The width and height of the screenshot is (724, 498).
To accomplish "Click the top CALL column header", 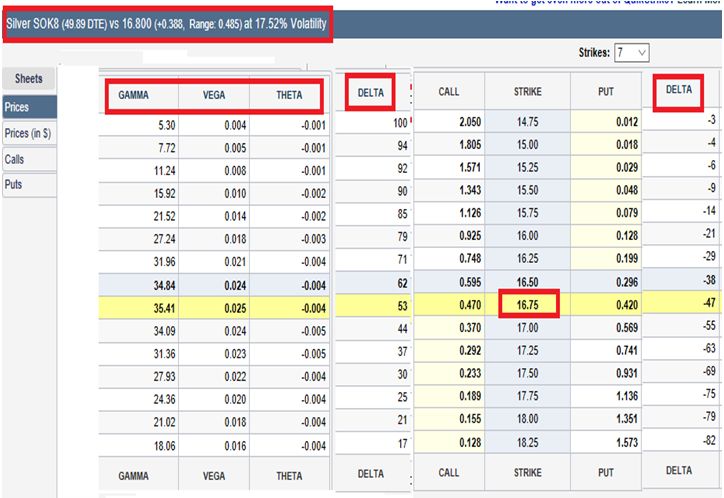I will click(x=449, y=91).
